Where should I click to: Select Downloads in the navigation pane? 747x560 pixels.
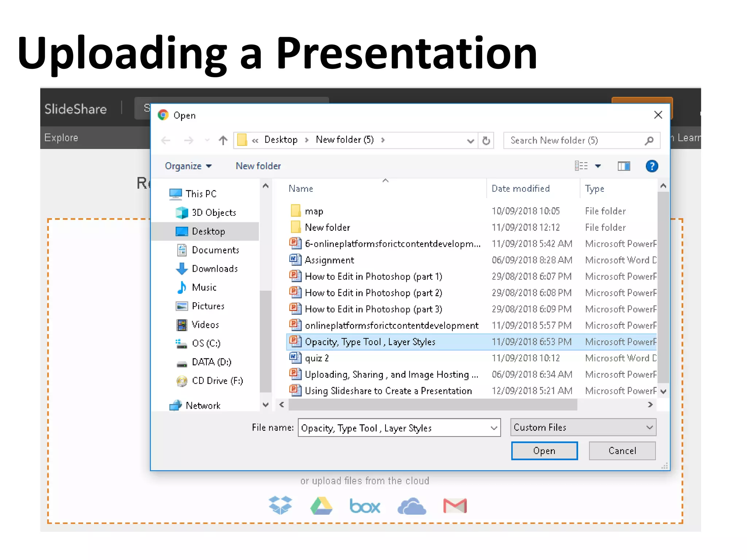click(214, 269)
